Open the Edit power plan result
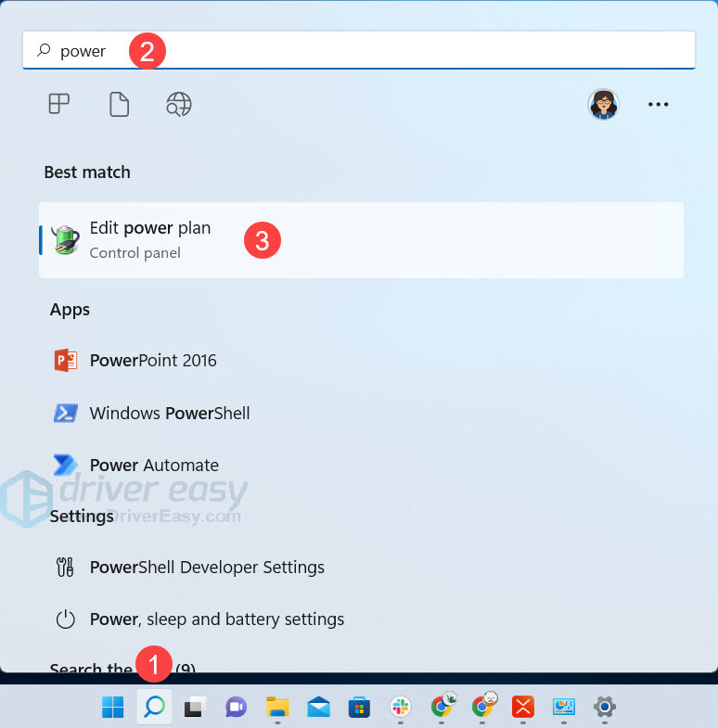 pos(362,240)
